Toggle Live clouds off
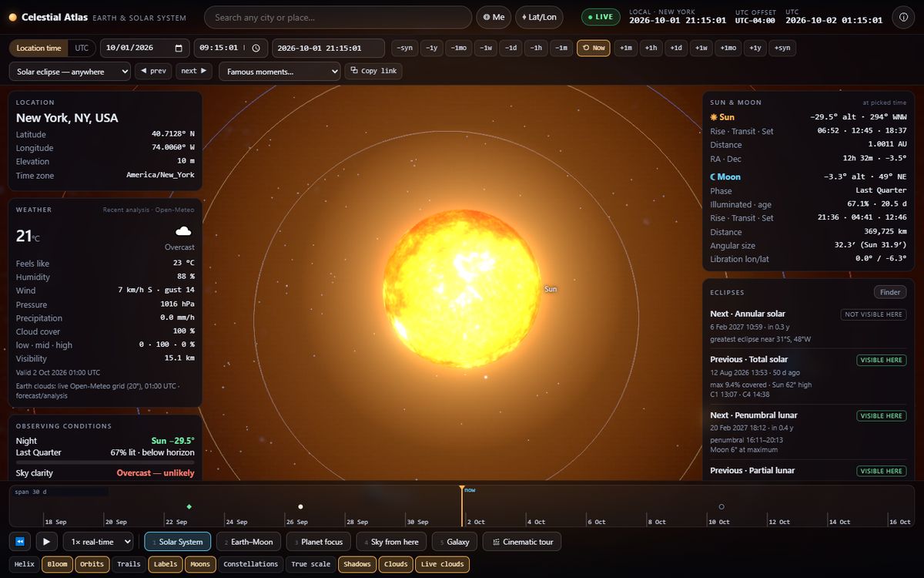 click(442, 564)
